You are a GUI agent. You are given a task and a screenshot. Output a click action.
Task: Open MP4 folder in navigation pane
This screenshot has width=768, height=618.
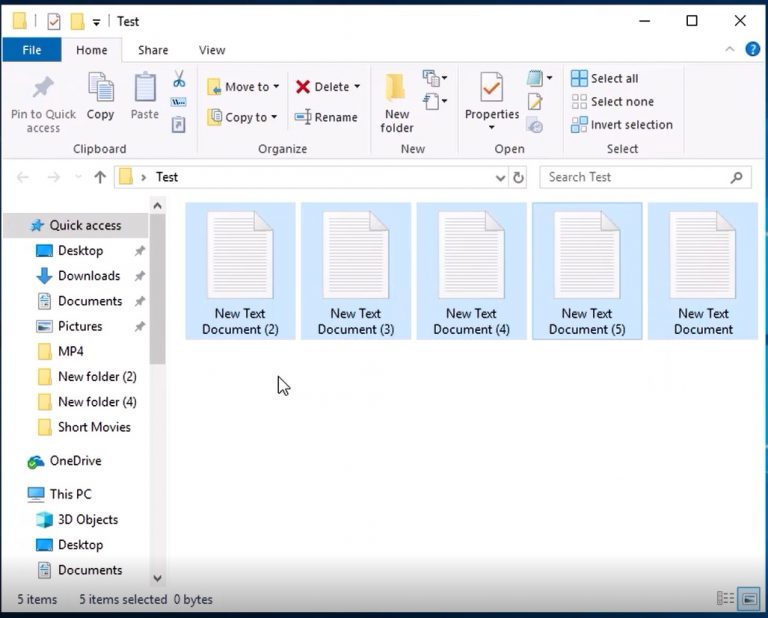point(71,351)
